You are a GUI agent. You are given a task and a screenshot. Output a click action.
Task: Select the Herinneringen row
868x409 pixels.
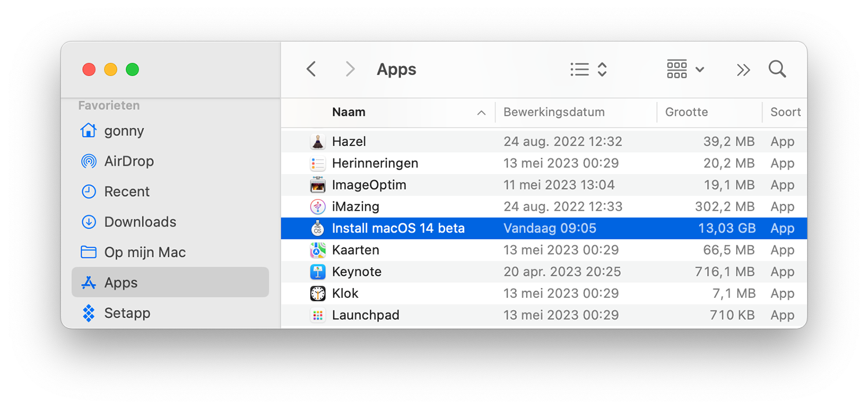[544, 163]
